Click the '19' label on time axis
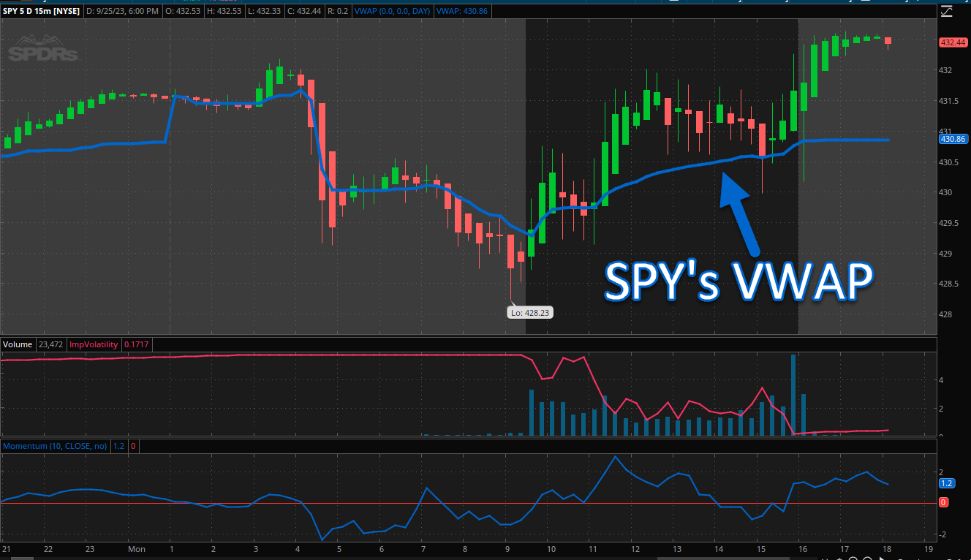 [929, 548]
